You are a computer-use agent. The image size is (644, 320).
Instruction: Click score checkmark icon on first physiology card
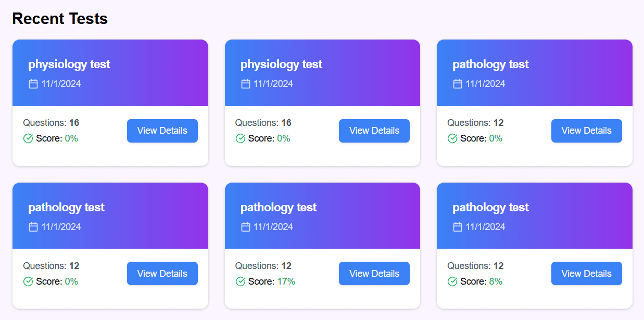point(28,138)
